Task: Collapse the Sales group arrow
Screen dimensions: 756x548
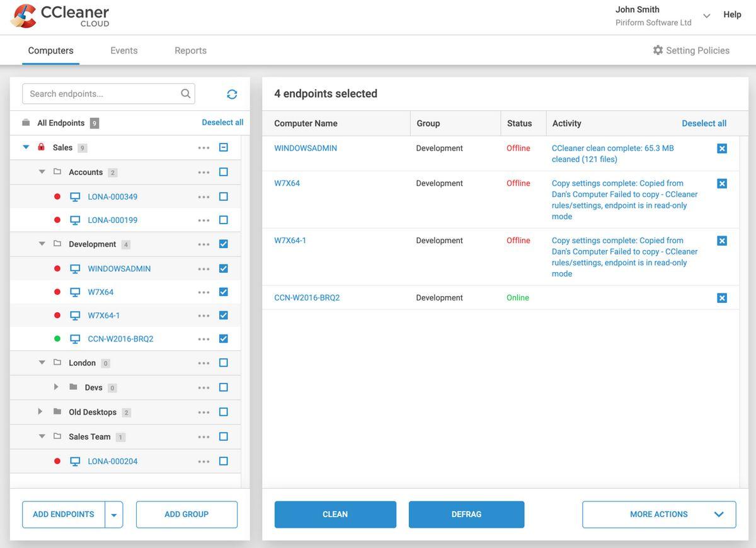Action: click(x=26, y=147)
